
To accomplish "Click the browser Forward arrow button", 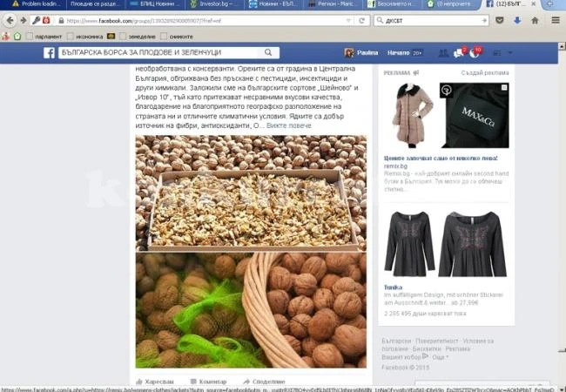I will tap(24, 21).
